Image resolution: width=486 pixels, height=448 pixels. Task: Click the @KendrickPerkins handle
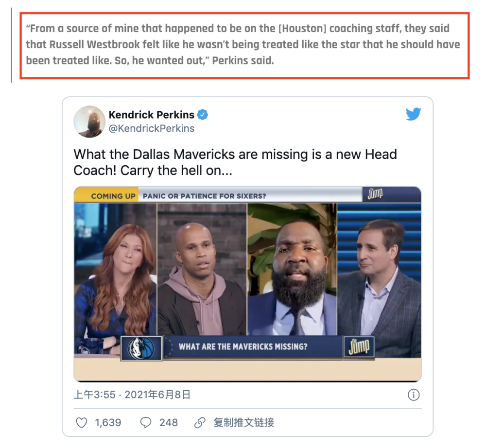point(152,128)
